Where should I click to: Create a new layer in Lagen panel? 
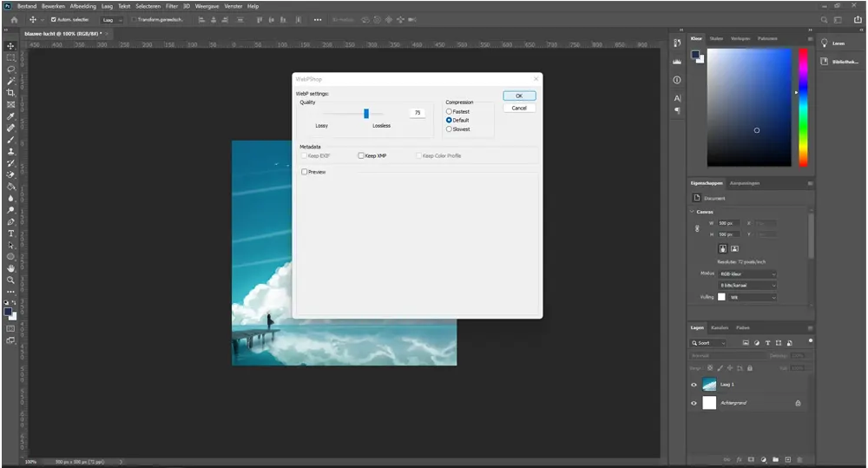[788, 459]
